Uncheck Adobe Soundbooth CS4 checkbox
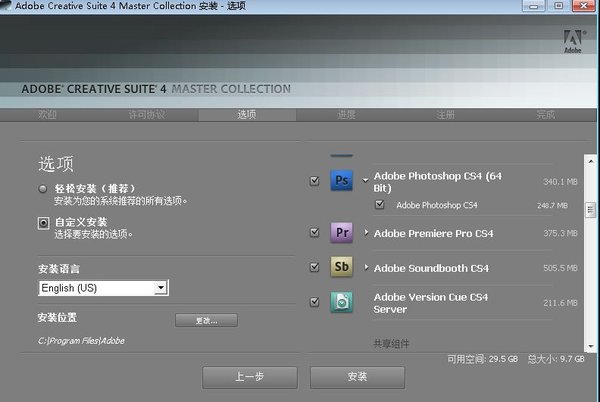 [x=314, y=267]
